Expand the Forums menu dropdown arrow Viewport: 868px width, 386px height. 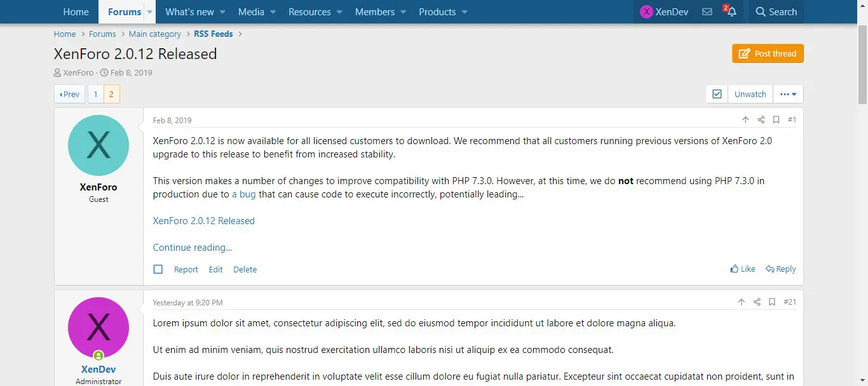tap(150, 12)
